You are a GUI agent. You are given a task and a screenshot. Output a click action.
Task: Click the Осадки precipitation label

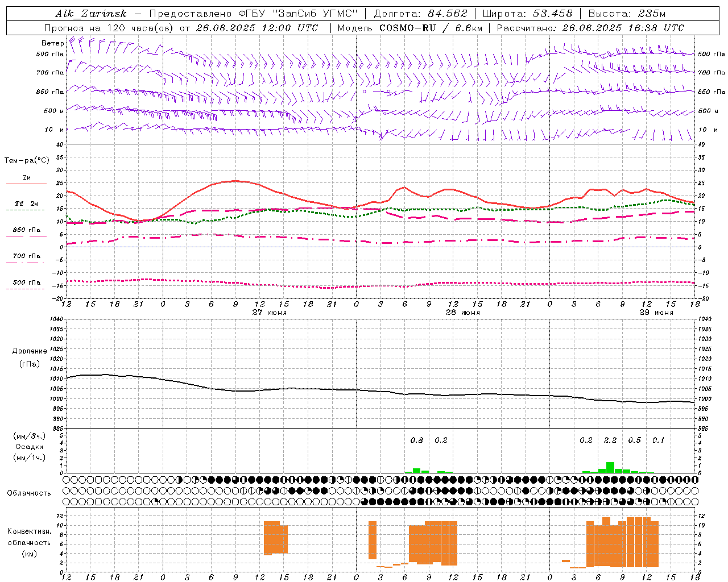click(29, 447)
